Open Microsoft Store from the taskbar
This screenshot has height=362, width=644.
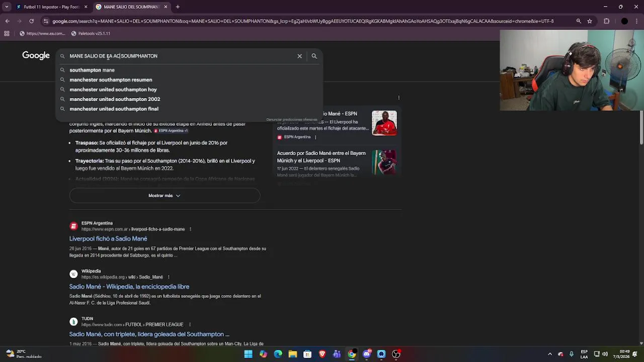click(x=307, y=354)
